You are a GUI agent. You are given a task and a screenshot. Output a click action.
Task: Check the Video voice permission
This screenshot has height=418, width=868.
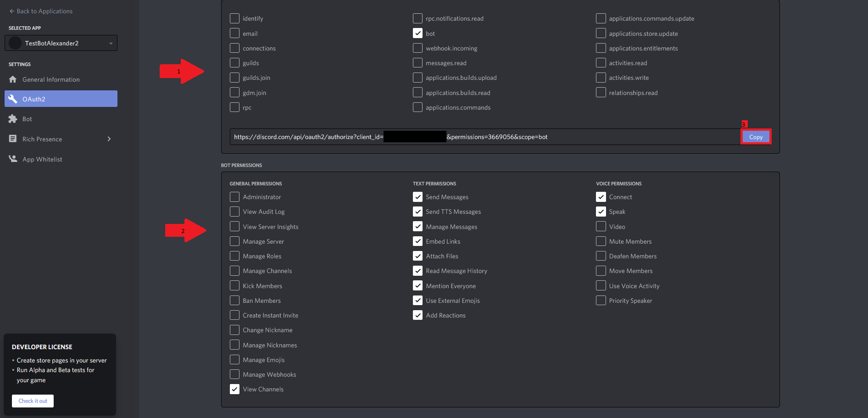(x=601, y=226)
